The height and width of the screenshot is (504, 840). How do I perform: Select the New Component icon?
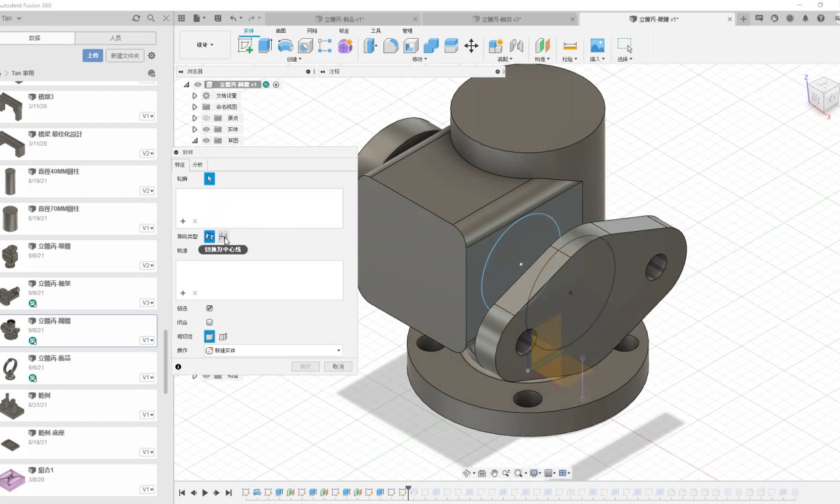click(x=496, y=45)
